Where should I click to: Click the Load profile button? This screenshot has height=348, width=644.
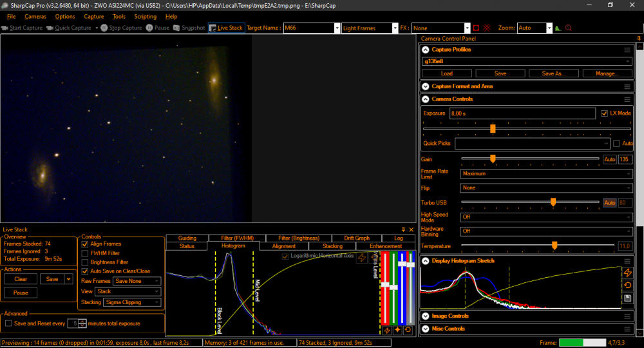(x=447, y=73)
